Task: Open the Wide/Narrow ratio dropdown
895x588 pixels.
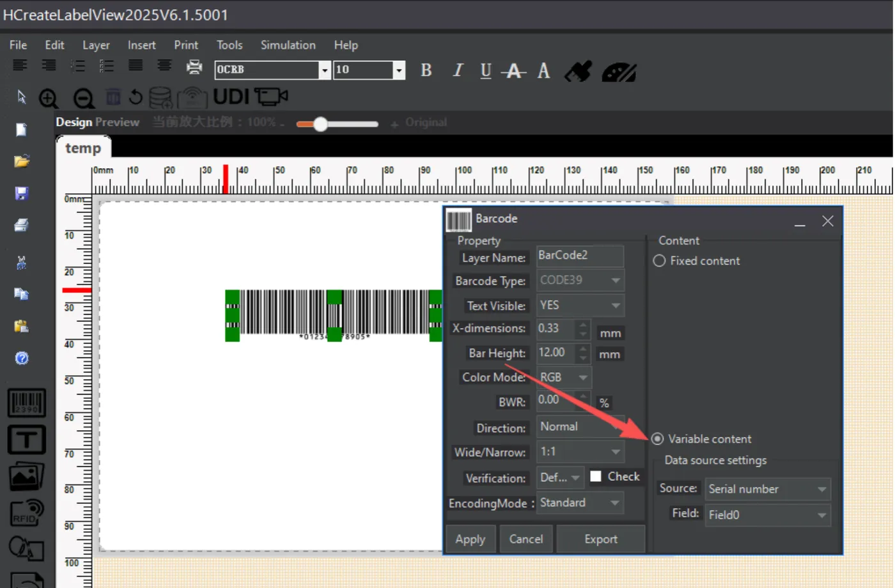Action: coord(580,452)
